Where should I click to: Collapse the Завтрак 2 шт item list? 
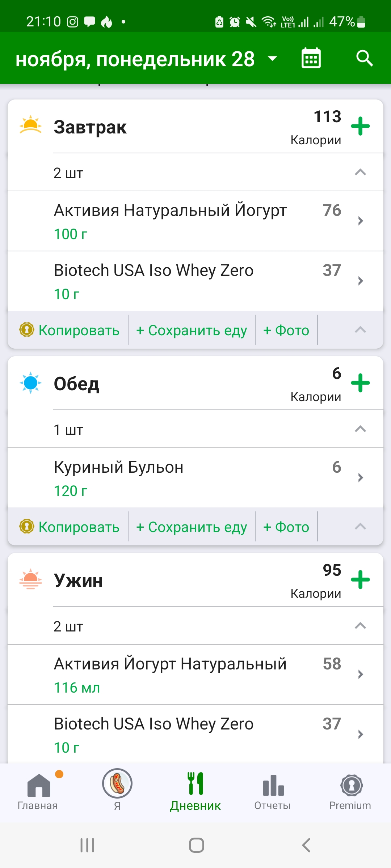[360, 173]
